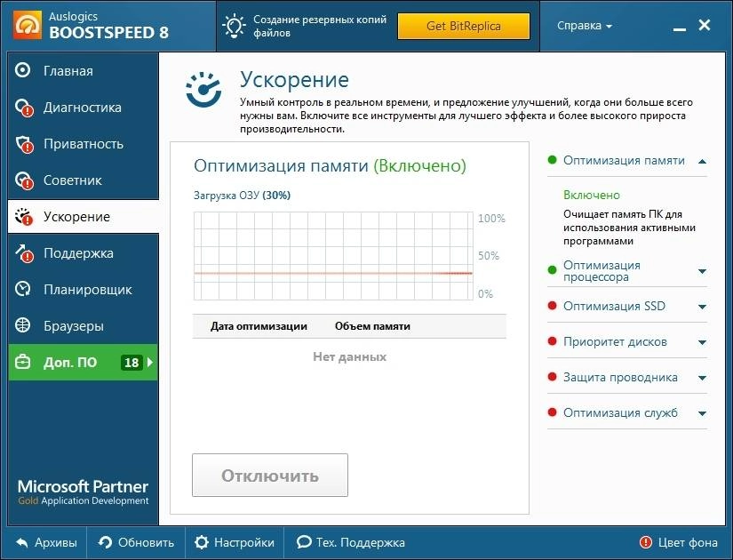This screenshot has width=733, height=560.
Task: Click the Оптимизация процессора label
Action: (602, 271)
